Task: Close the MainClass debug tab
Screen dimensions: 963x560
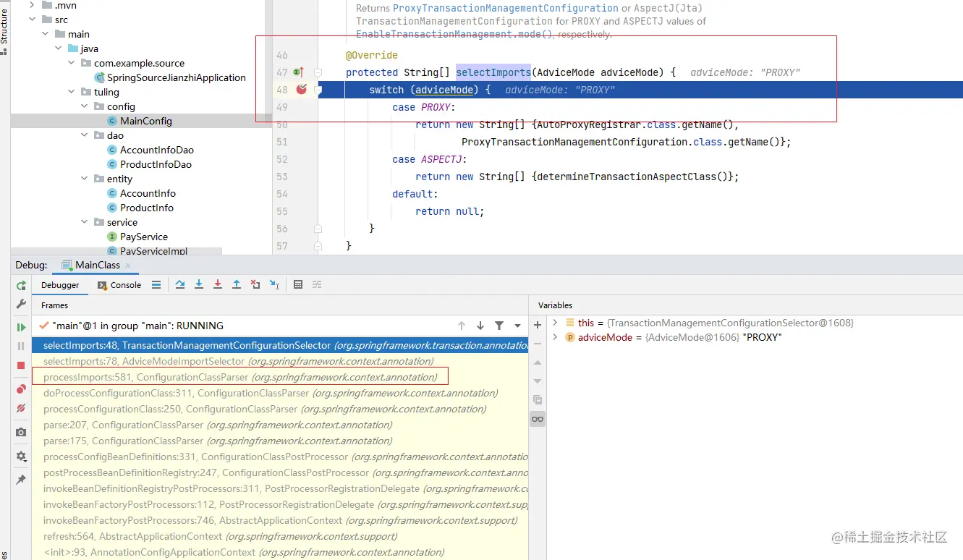Action: 129,266
